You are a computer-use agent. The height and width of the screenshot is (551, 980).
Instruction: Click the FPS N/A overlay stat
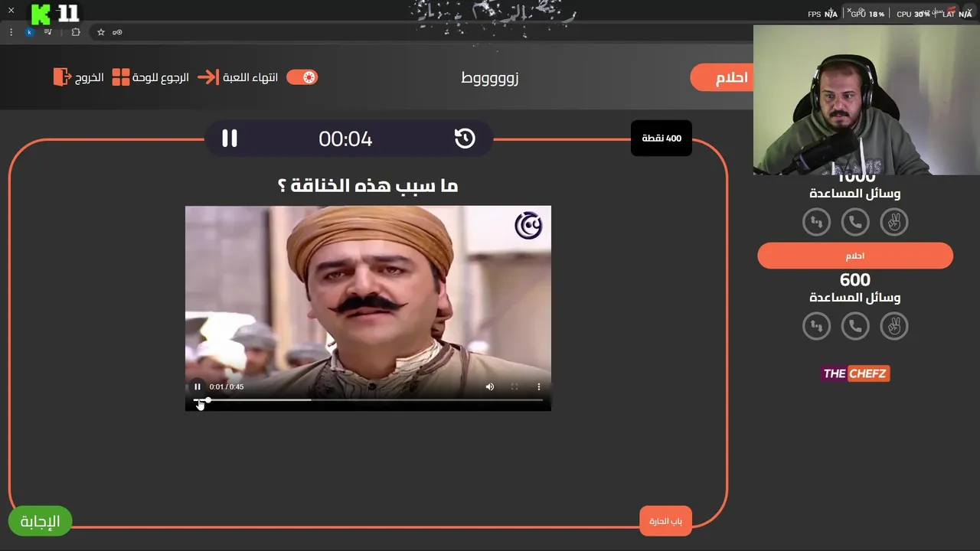823,14
